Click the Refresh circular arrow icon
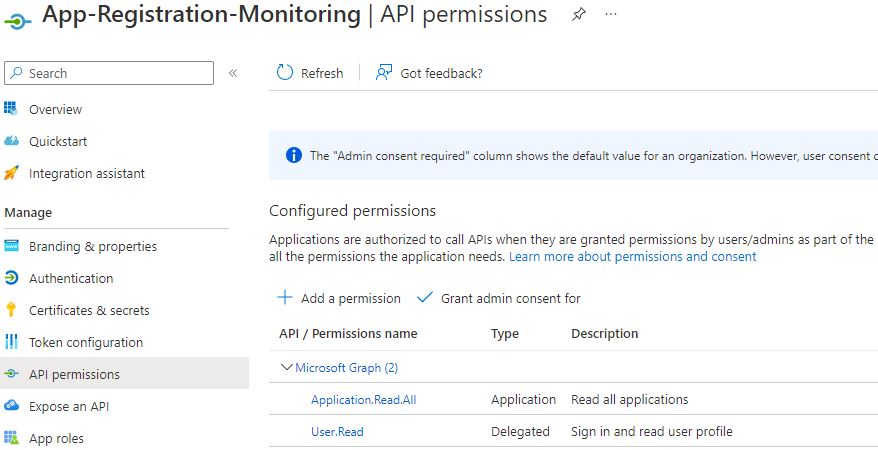This screenshot has height=450, width=878. click(x=284, y=73)
